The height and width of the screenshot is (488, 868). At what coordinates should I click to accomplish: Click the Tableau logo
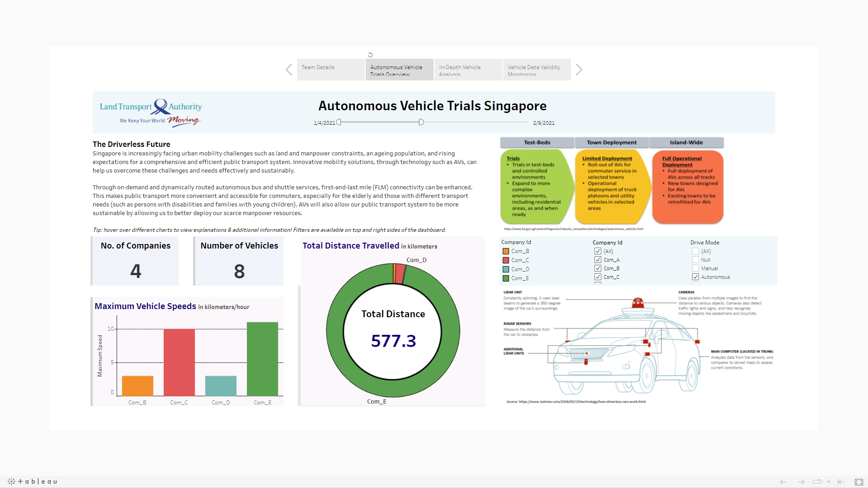coord(33,482)
